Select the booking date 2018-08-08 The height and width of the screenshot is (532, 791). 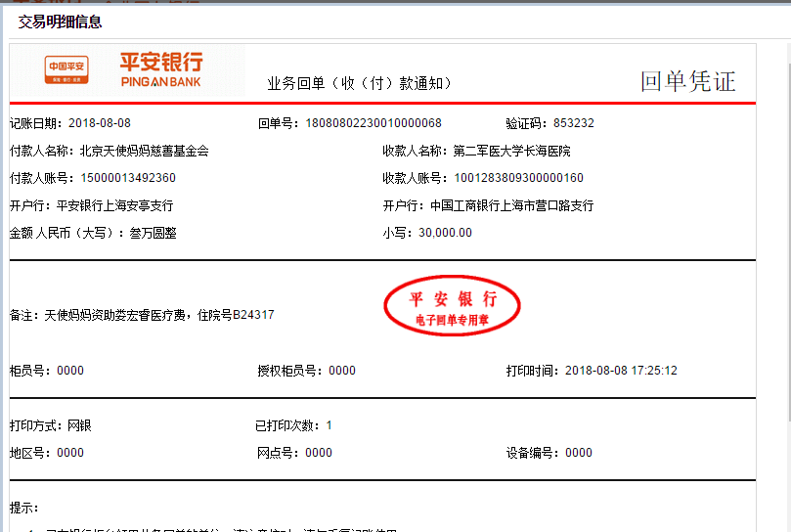(100, 123)
